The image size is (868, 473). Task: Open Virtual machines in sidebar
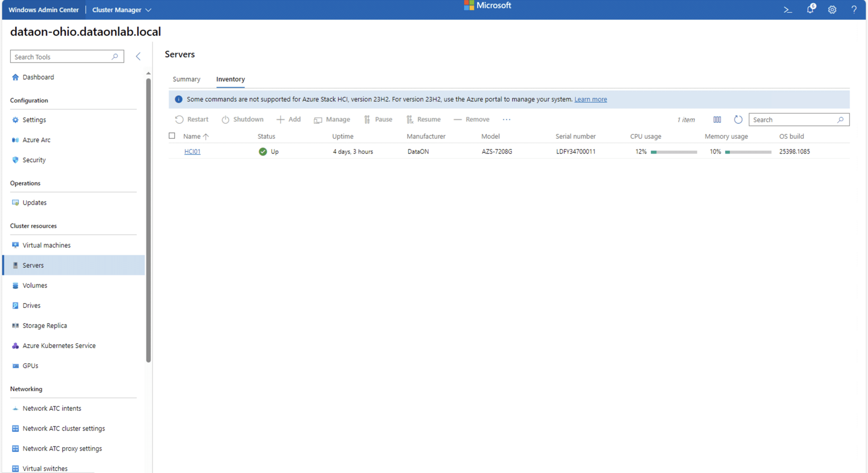tap(47, 245)
